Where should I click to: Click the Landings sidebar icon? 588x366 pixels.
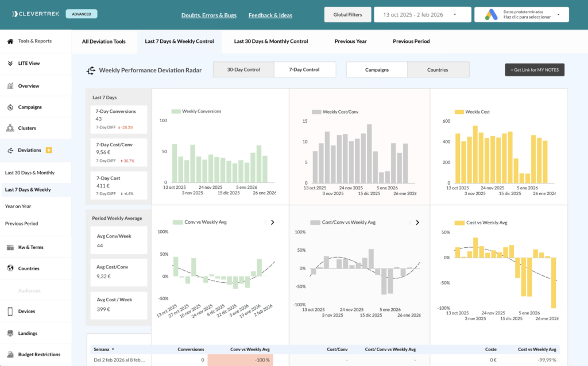click(x=10, y=333)
